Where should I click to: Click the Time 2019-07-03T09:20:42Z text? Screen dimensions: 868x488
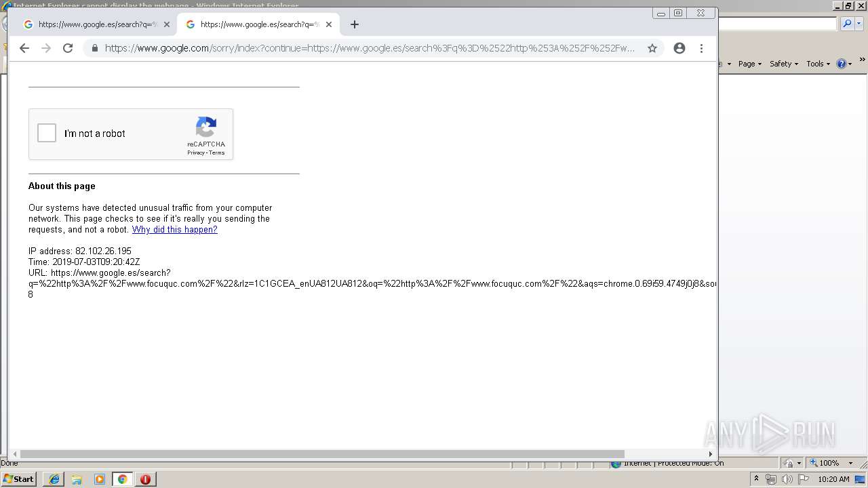tap(84, 262)
